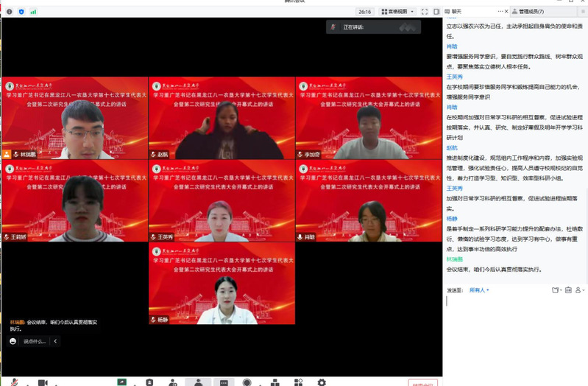Viewport: 588px width, 386px height.
Task: Collapse the floating chat overlay arrow
Action: pyautogui.click(x=55, y=341)
